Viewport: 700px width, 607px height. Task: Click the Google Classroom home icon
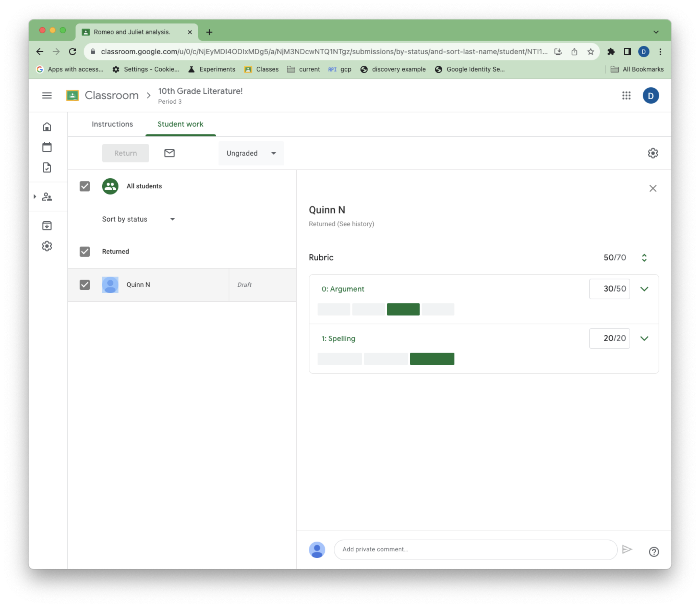coord(47,127)
